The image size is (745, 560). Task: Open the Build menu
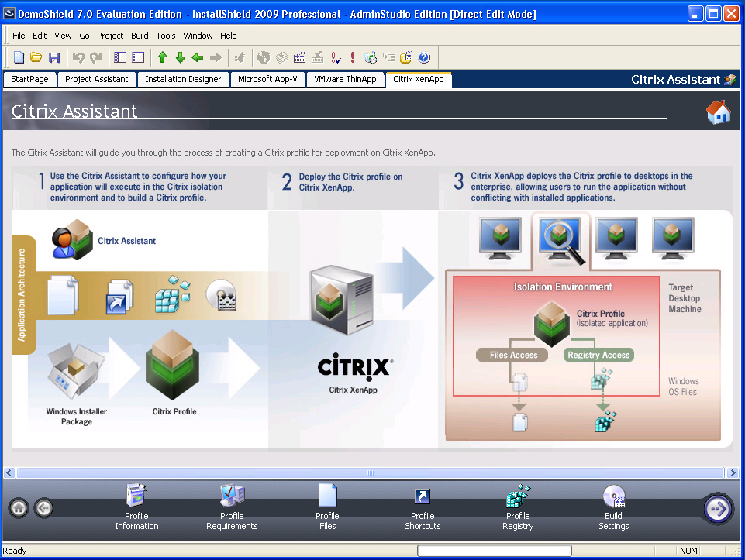(140, 36)
